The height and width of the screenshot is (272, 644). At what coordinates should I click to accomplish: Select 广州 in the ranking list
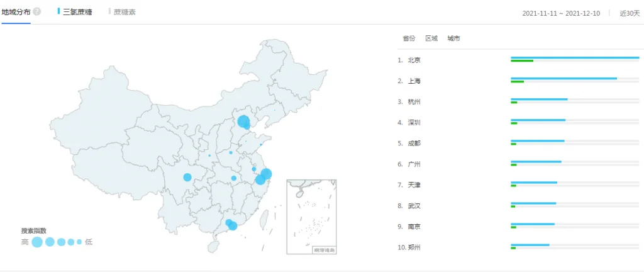pos(414,164)
